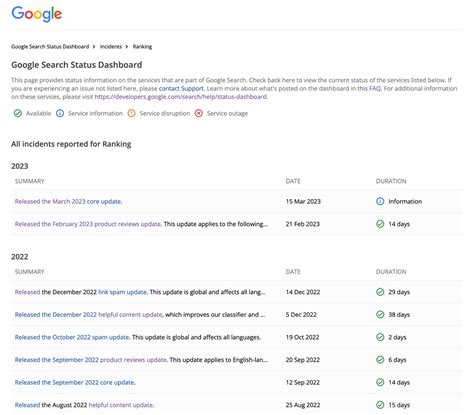Click green check icon in 12 Sep 2022 row

click(380, 382)
